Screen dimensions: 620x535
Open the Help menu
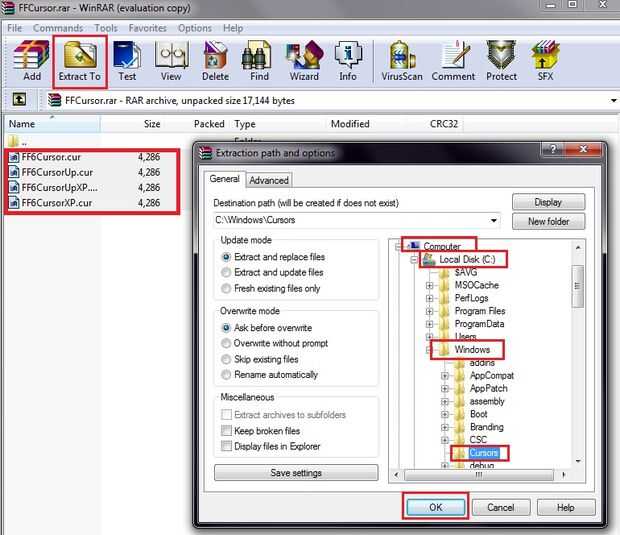pyautogui.click(x=233, y=28)
